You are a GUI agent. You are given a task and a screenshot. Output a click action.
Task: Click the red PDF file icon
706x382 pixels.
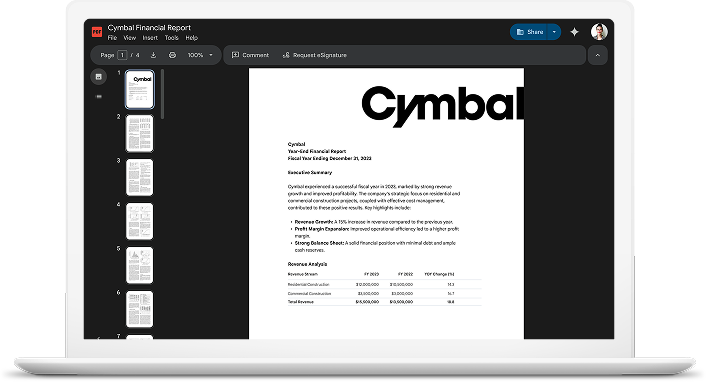pos(96,32)
